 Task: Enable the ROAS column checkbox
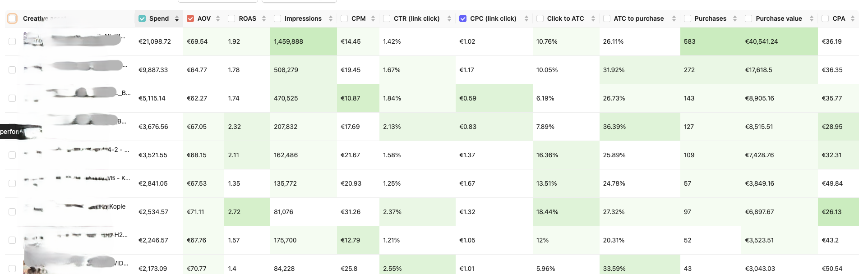point(231,18)
